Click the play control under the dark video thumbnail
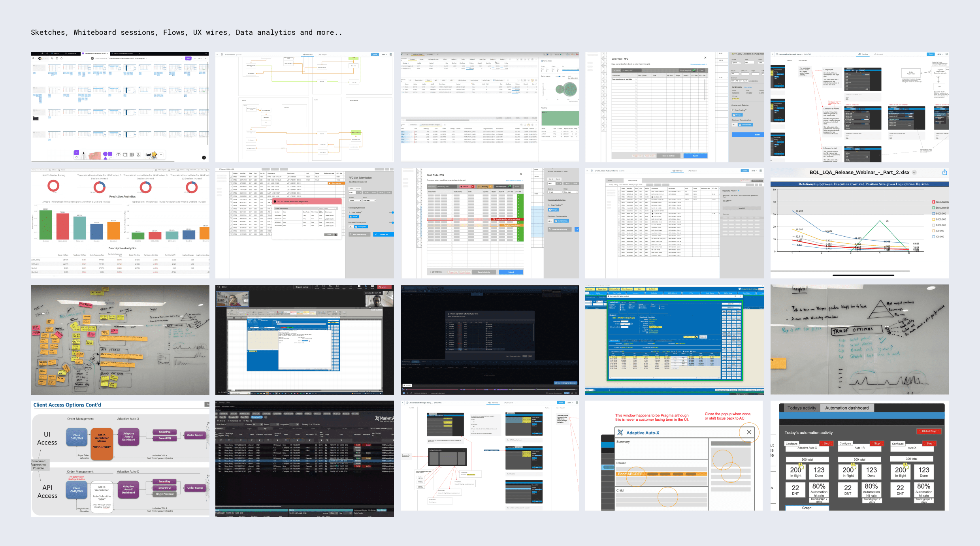 (x=404, y=393)
